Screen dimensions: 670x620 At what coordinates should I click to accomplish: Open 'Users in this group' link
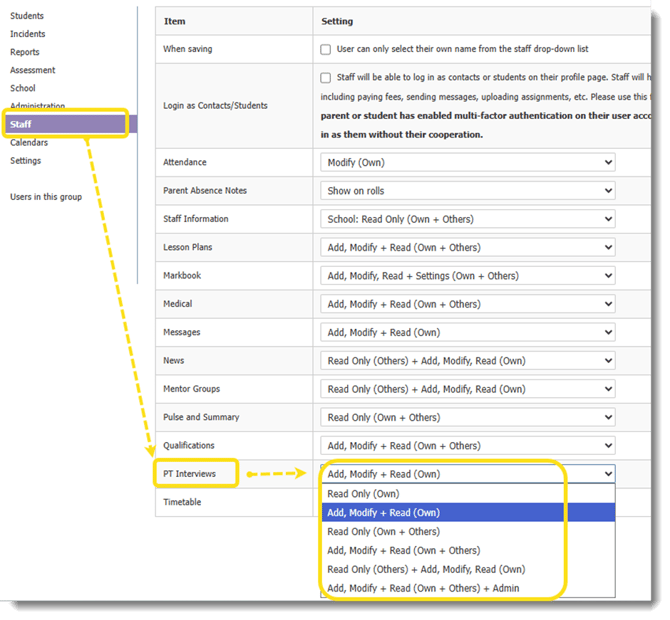(46, 197)
